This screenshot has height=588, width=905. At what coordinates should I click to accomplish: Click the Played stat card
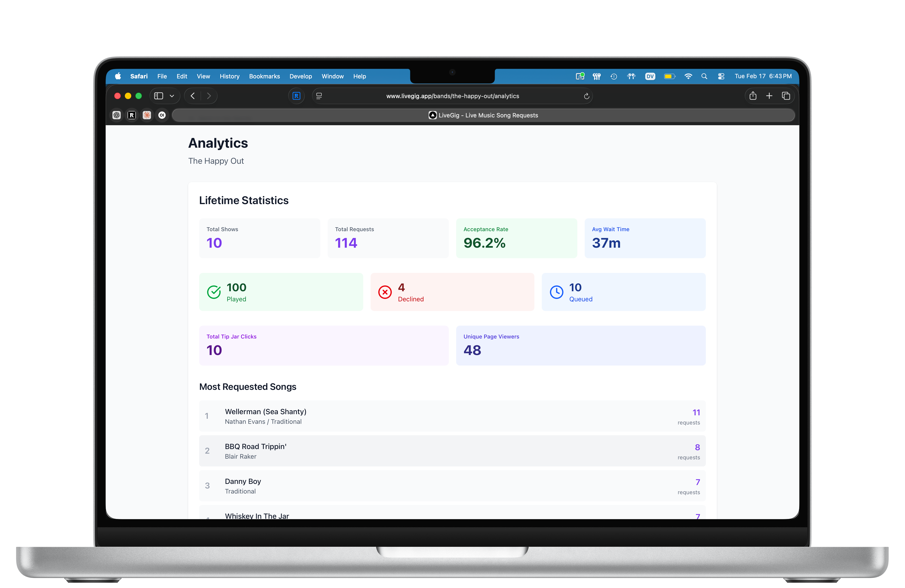click(281, 292)
